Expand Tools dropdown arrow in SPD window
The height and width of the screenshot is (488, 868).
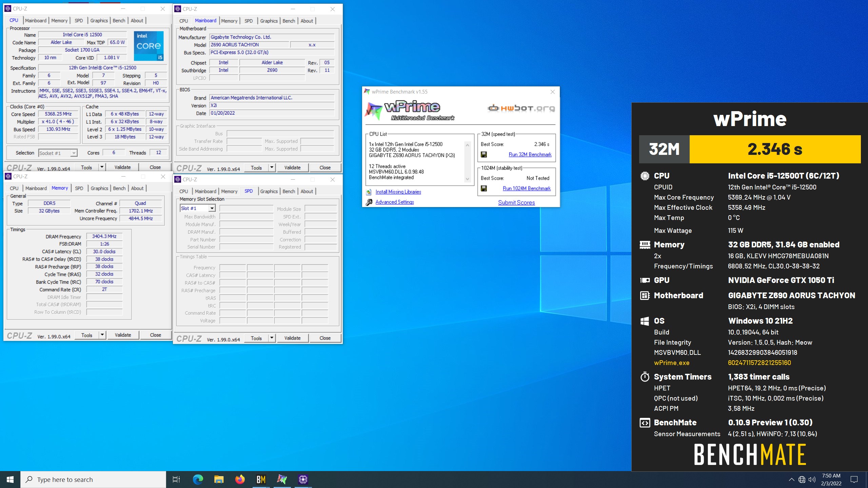pos(272,338)
